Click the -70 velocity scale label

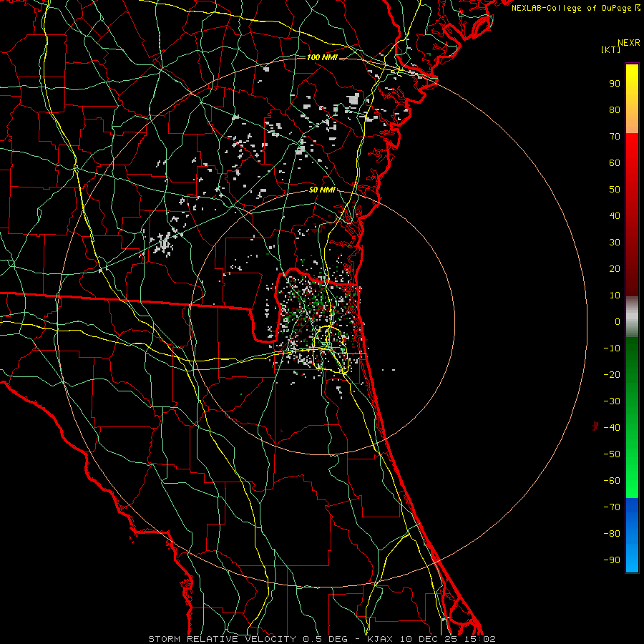click(612, 507)
